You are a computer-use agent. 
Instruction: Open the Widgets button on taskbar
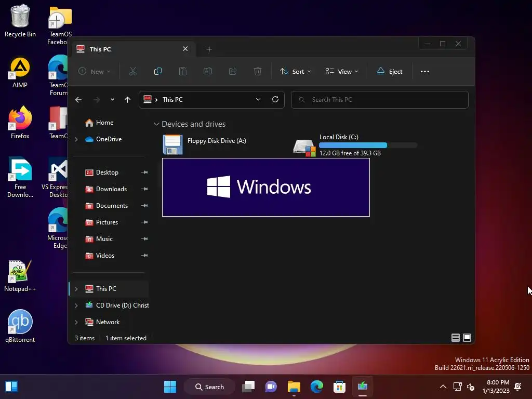(11, 387)
